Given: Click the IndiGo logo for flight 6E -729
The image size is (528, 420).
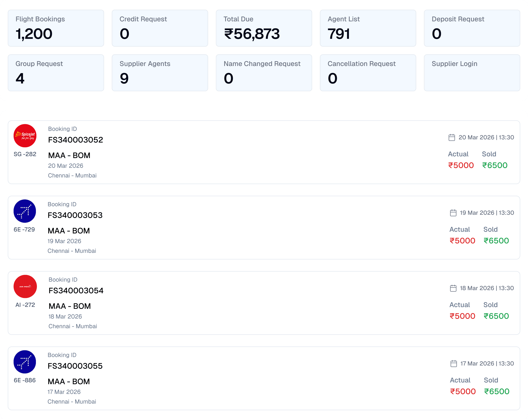Looking at the screenshot, I should click(x=25, y=211).
